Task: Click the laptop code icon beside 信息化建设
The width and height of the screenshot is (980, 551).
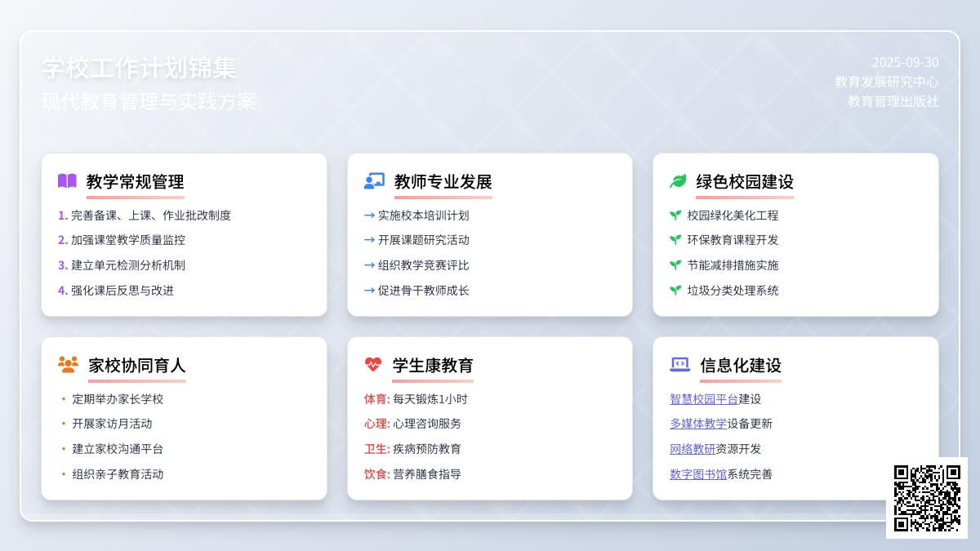Action: click(679, 365)
